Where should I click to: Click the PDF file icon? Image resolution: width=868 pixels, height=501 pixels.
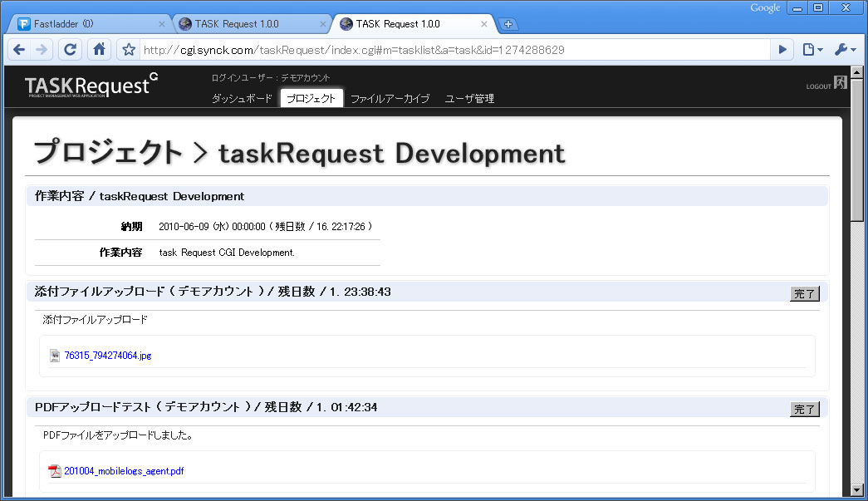pyautogui.click(x=54, y=471)
